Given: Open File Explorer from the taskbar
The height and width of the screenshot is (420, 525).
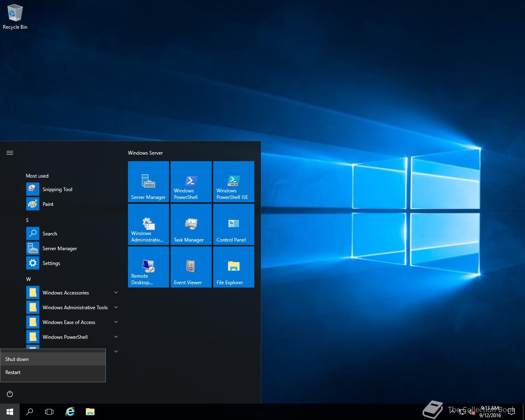Looking at the screenshot, I should pyautogui.click(x=90, y=412).
